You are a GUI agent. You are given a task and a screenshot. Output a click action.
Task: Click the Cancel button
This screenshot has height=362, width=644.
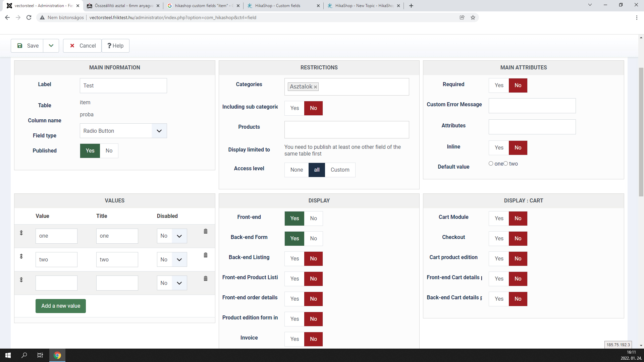click(83, 46)
